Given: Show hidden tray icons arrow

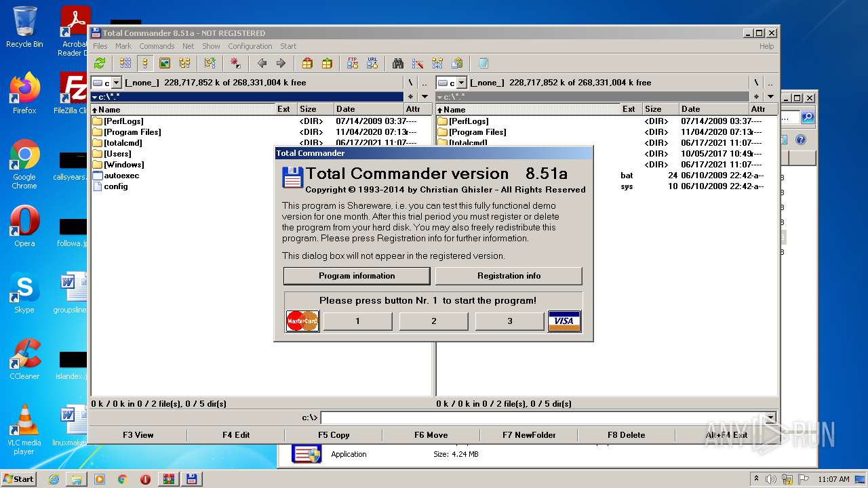Looking at the screenshot, I should pyautogui.click(x=757, y=479).
